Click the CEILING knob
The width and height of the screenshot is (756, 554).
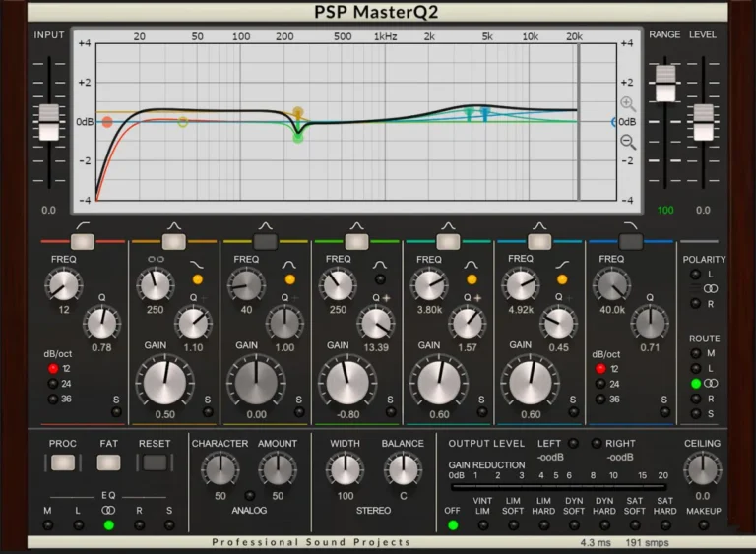click(703, 469)
